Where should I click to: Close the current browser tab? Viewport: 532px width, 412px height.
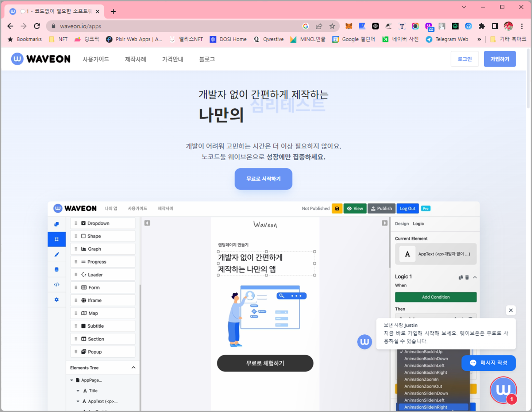97,12
